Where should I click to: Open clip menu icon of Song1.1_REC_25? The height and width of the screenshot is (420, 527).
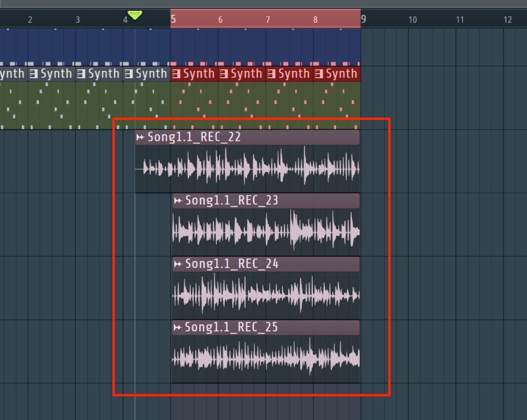click(178, 328)
